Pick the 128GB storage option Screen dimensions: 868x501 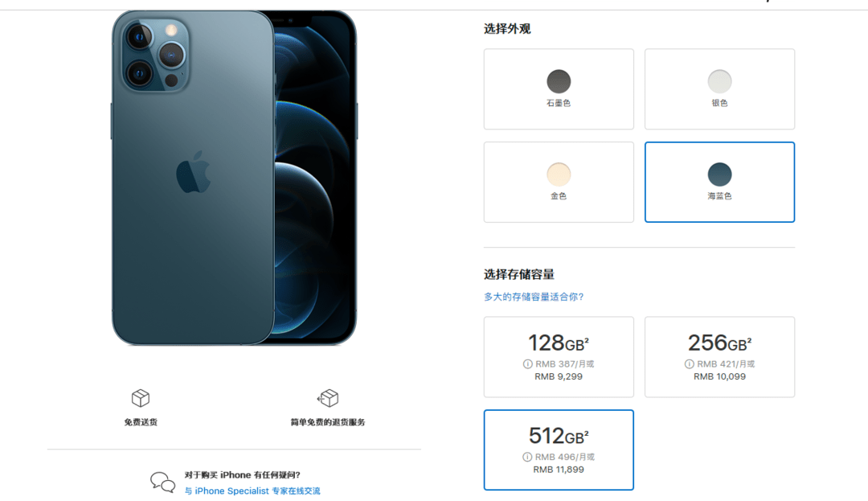pyautogui.click(x=559, y=357)
